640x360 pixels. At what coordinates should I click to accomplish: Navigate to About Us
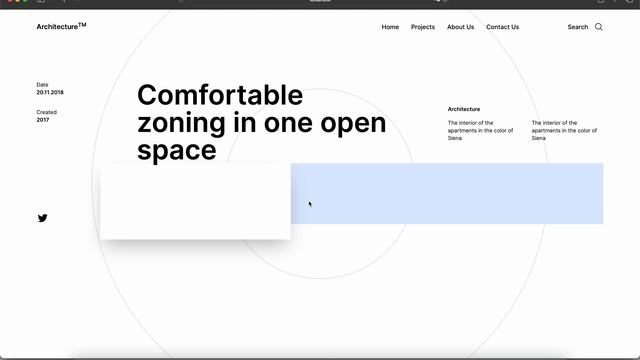[x=460, y=27]
